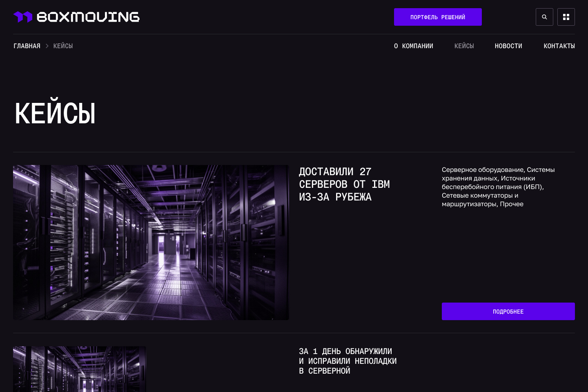This screenshot has width=588, height=392.
Task: Click title ЗА 1 ДЕНЬ ОБНАРУЖИЛИ И ИСПРАВИЛИ
Action: (x=348, y=361)
